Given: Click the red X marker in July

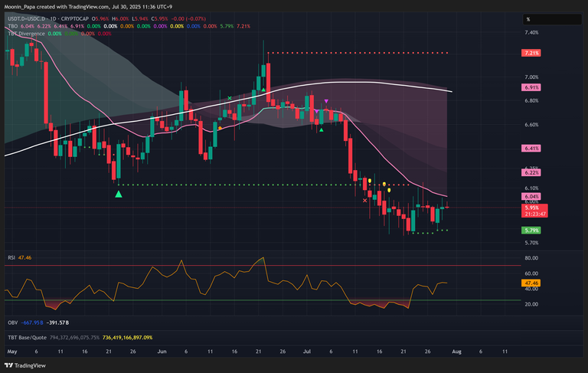Looking at the screenshot, I should (x=365, y=201).
